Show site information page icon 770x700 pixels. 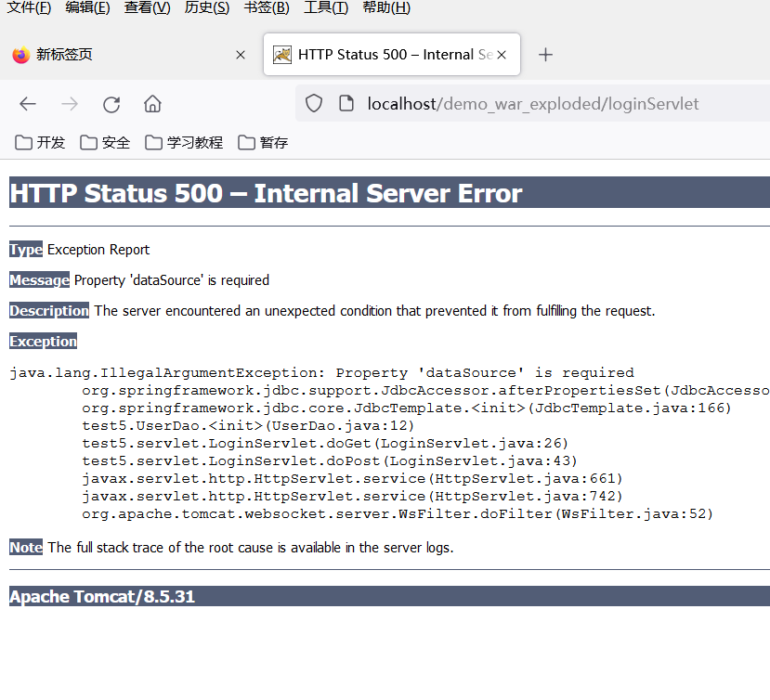[x=346, y=104]
